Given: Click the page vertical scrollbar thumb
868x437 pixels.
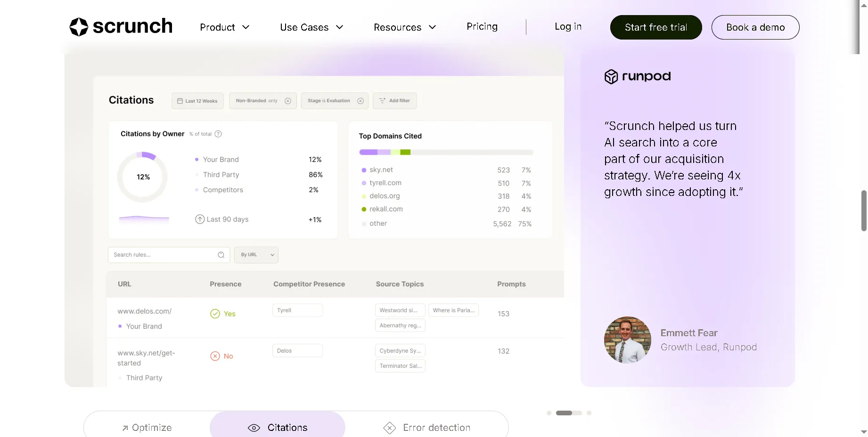Looking at the screenshot, I should click(x=864, y=210).
